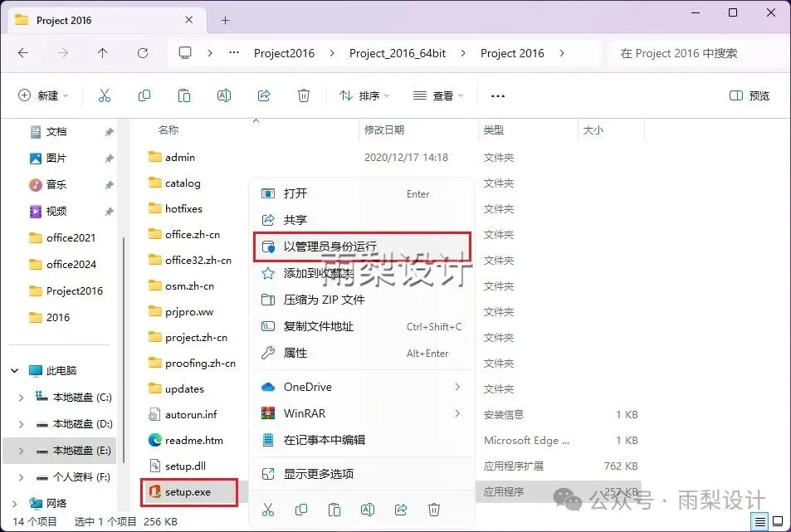Choose Open (打开) in the context menu
This screenshot has height=532, width=791.
point(362,193)
